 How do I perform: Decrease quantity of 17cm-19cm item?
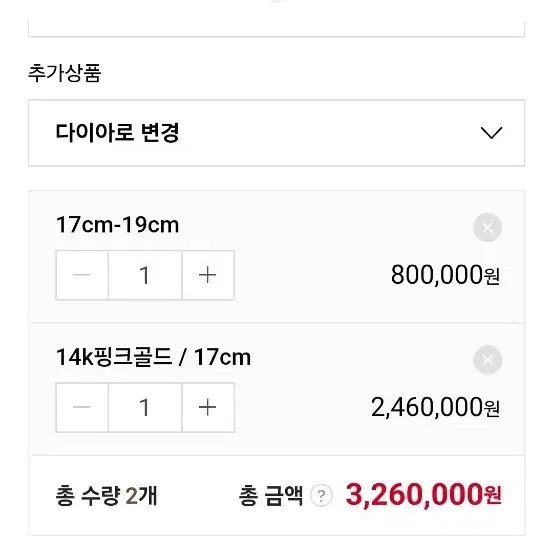[x=82, y=275]
